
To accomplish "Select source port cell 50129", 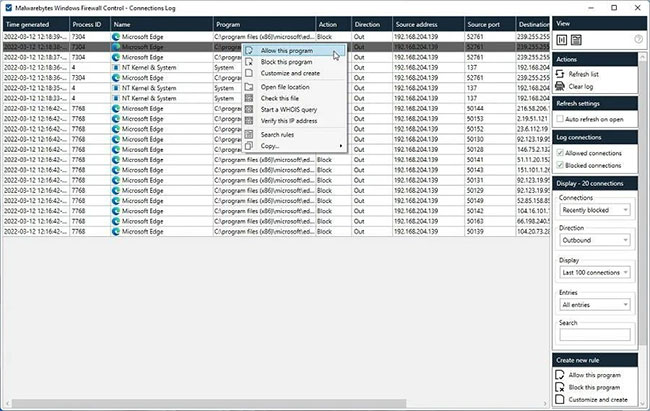I will pos(490,190).
